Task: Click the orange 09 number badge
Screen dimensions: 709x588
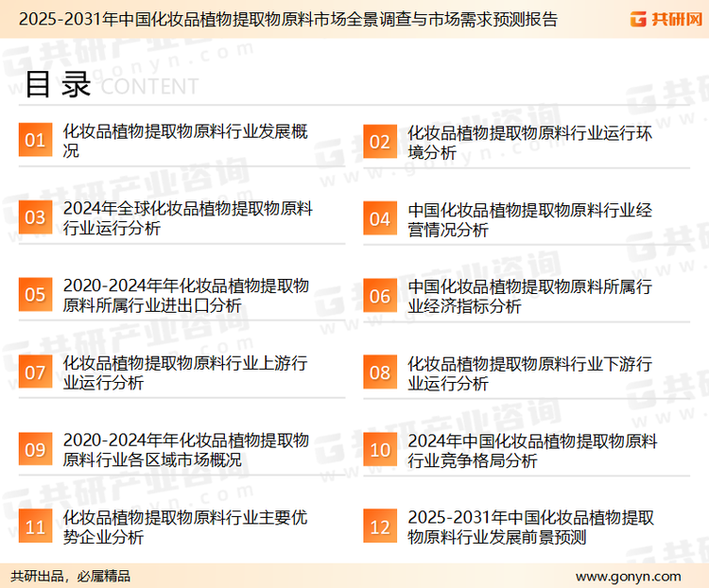Action: [x=35, y=449]
